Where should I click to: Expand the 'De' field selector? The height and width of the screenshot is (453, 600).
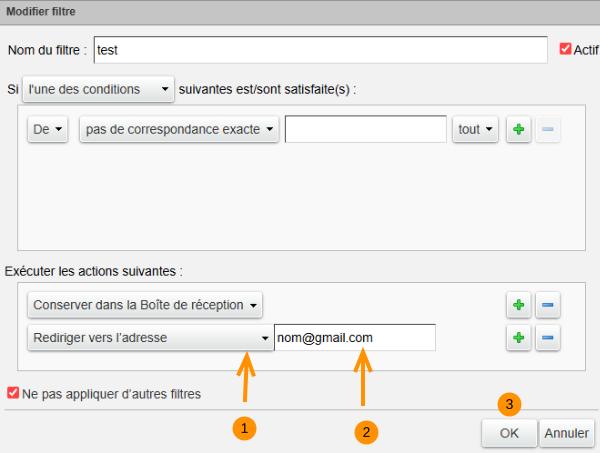click(46, 130)
